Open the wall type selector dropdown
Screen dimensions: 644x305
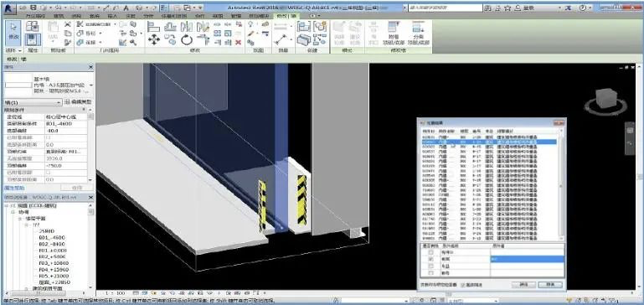pos(90,85)
